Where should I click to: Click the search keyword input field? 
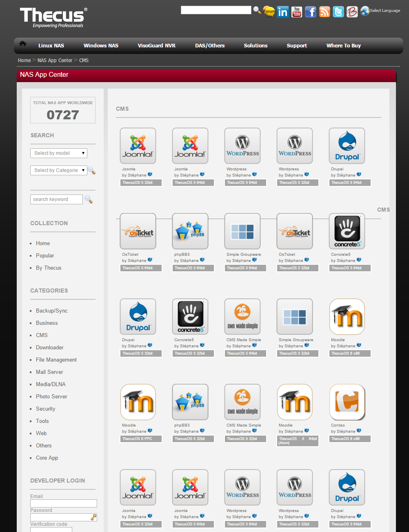[56, 199]
